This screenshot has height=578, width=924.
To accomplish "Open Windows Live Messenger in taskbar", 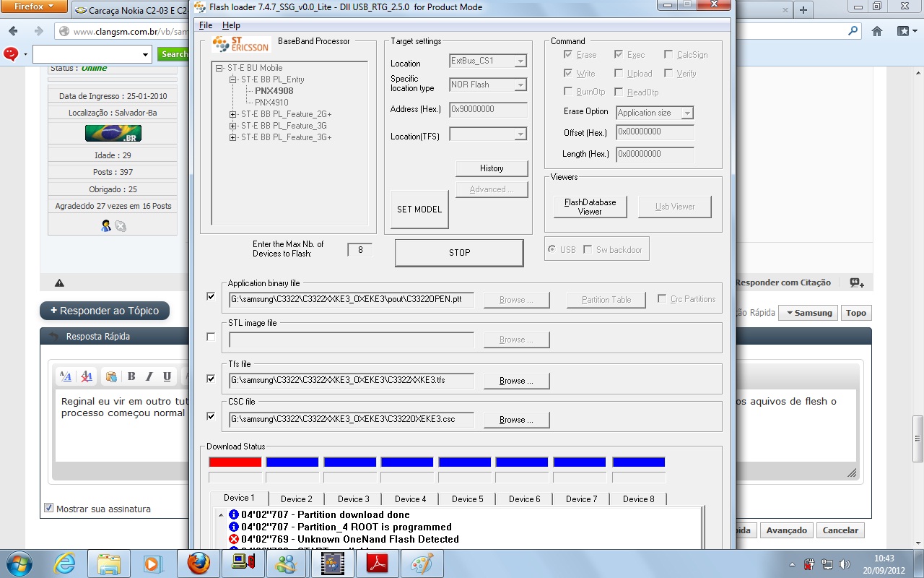I will [x=287, y=564].
